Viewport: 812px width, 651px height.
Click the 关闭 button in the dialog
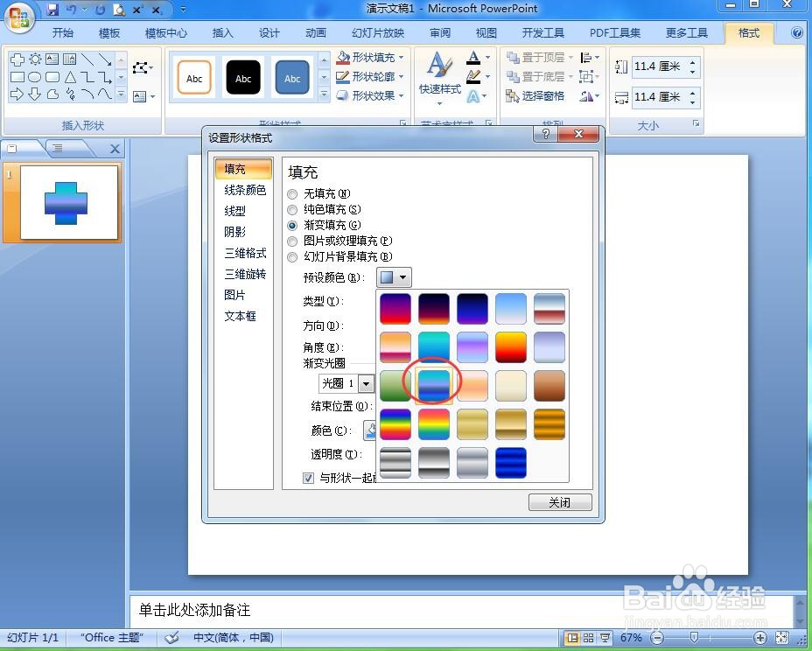pos(560,502)
